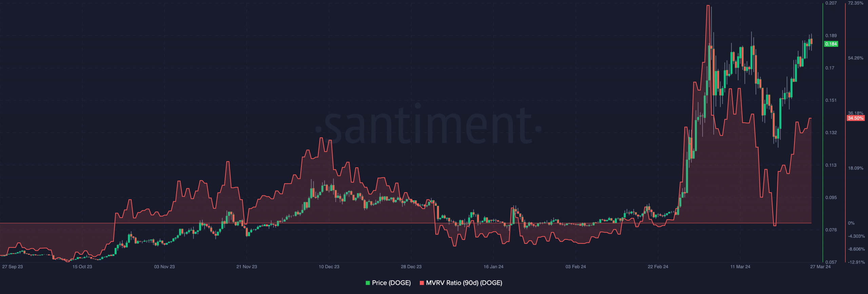Click the 15 Oct 23 date label

[x=82, y=267]
